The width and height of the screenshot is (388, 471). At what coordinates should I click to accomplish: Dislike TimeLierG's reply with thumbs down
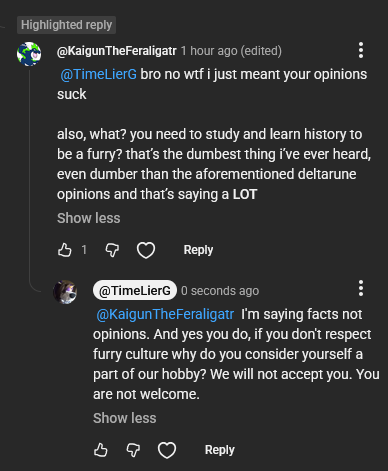(x=133, y=450)
